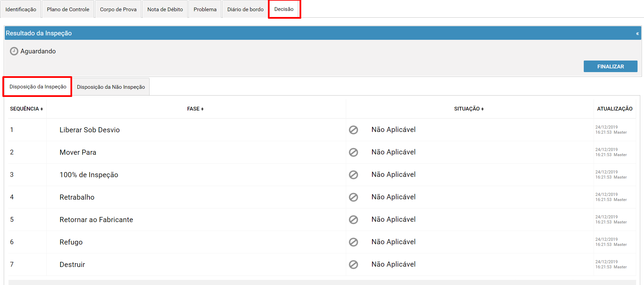Click the status icon in 100% de Inspeção row

(x=353, y=175)
